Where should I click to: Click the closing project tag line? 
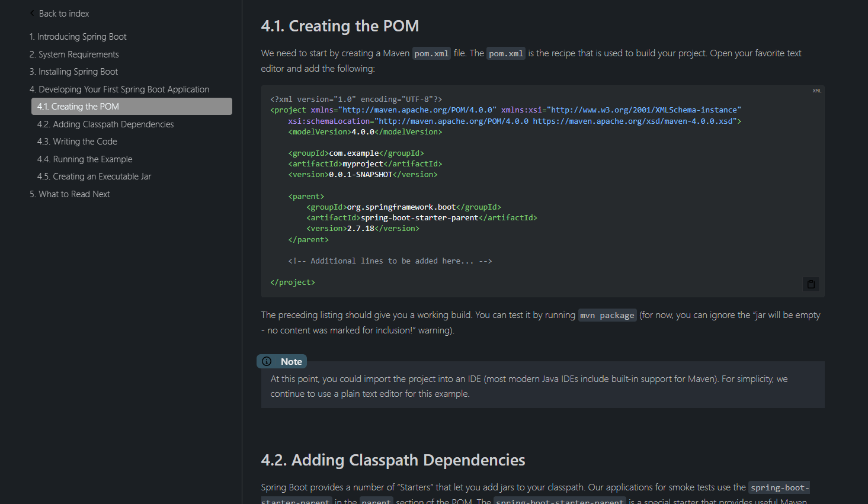click(x=293, y=282)
